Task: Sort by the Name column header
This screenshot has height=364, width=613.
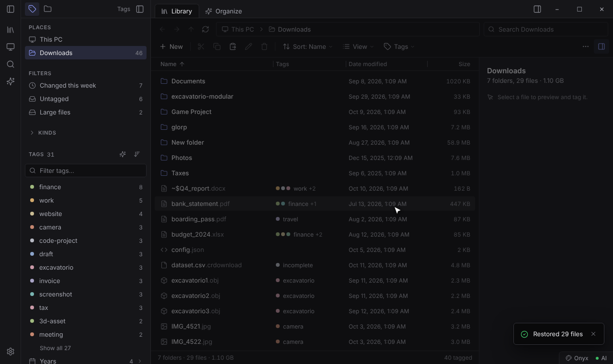Action: click(x=172, y=64)
